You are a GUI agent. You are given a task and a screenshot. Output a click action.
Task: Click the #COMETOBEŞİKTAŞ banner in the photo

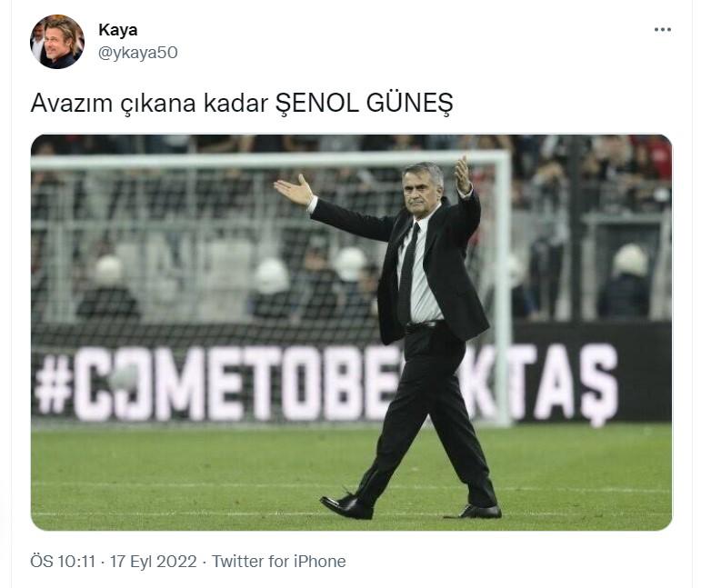pyautogui.click(x=326, y=384)
